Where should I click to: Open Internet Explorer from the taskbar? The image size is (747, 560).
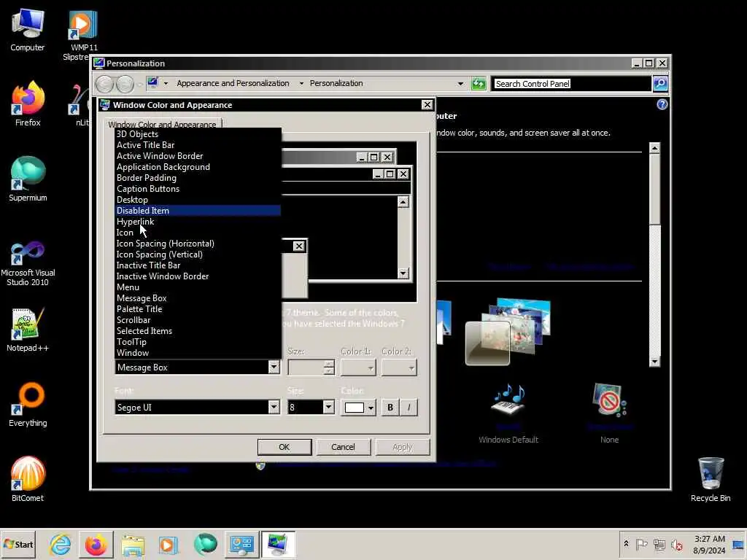tap(61, 544)
